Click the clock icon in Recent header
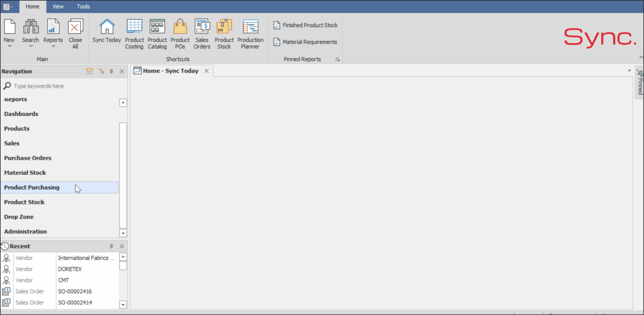Image resolution: width=644 pixels, height=315 pixels. (x=5, y=246)
